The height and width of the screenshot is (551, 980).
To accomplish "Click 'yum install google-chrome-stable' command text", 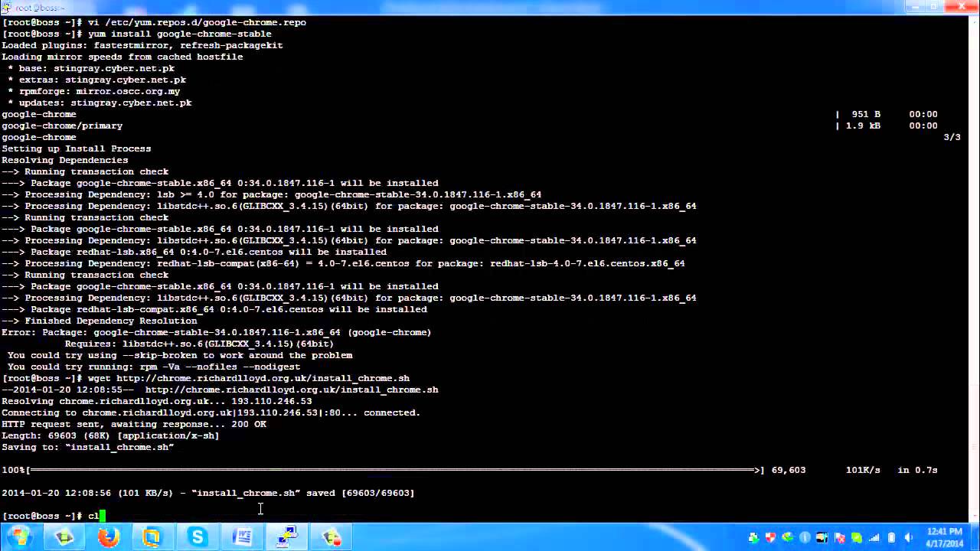I will pyautogui.click(x=180, y=34).
